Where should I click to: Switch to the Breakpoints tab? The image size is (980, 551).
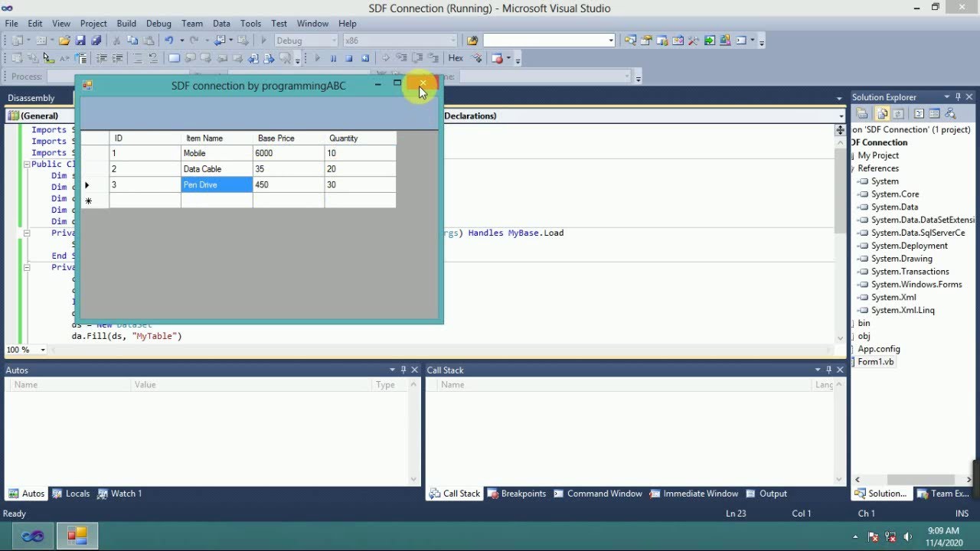[517, 494]
